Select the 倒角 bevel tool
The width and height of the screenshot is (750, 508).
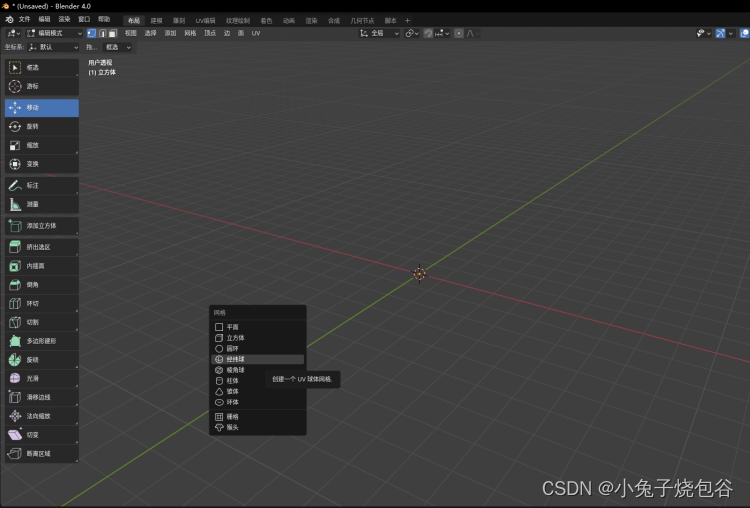(x=42, y=285)
